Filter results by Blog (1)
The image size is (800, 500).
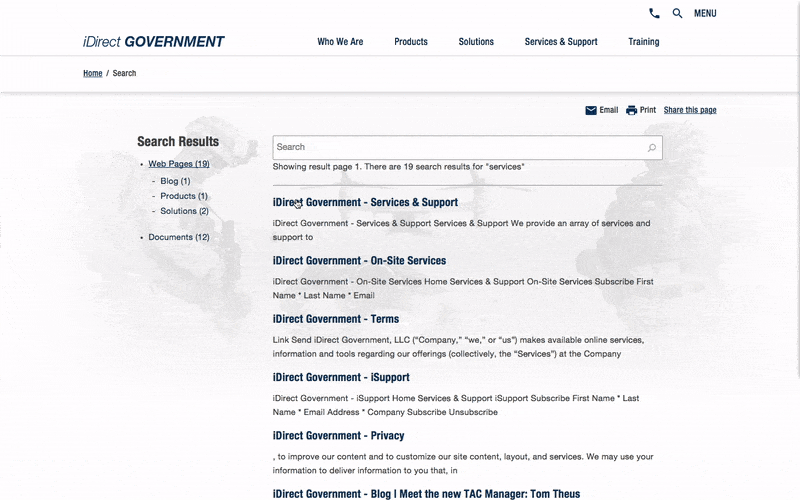coord(175,181)
